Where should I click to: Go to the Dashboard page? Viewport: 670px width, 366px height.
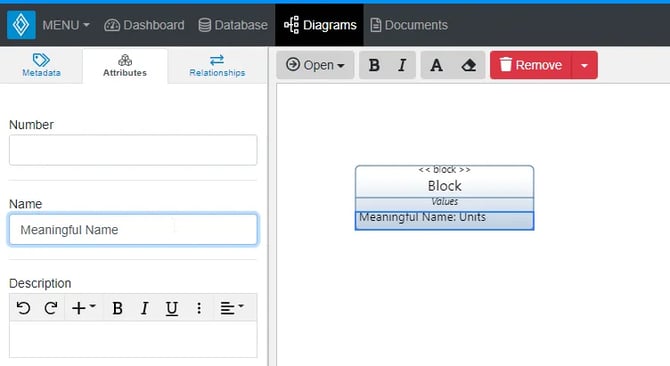tap(144, 25)
